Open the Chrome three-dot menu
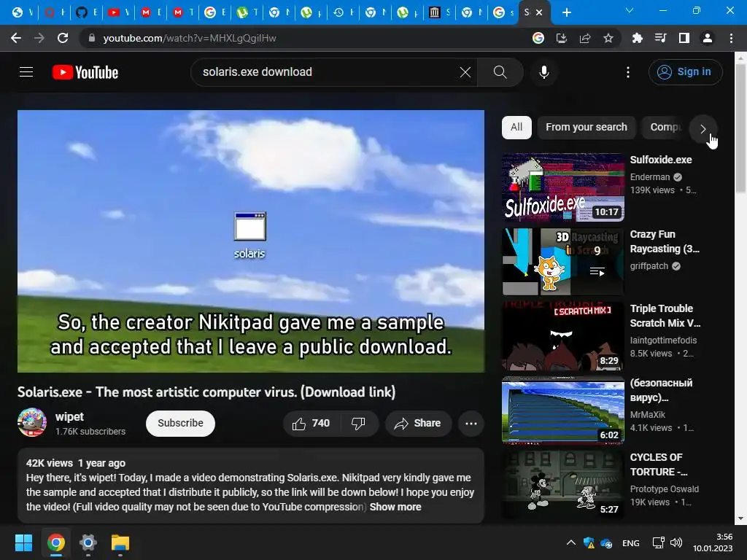Viewport: 747px width, 560px height. [x=731, y=38]
